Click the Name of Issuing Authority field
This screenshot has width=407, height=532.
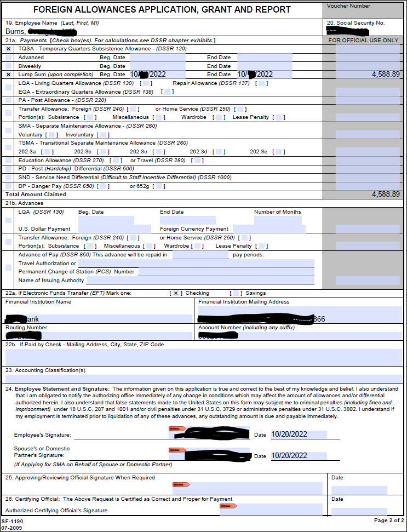click(x=200, y=281)
